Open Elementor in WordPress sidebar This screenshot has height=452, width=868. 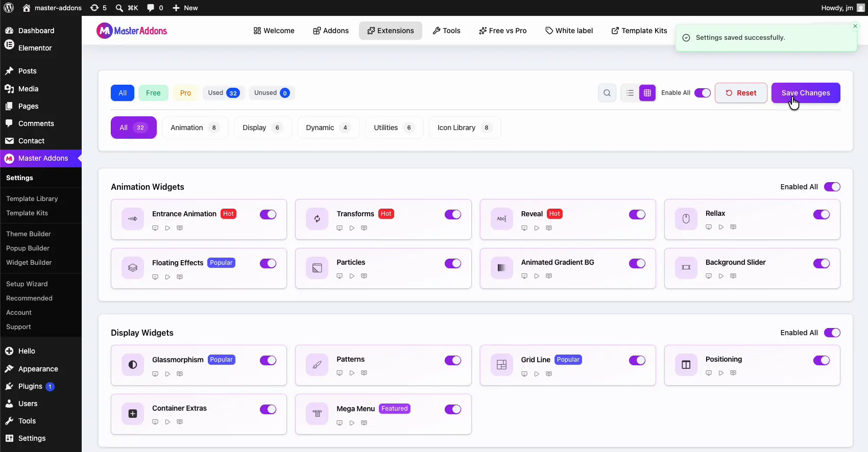pyautogui.click(x=35, y=48)
